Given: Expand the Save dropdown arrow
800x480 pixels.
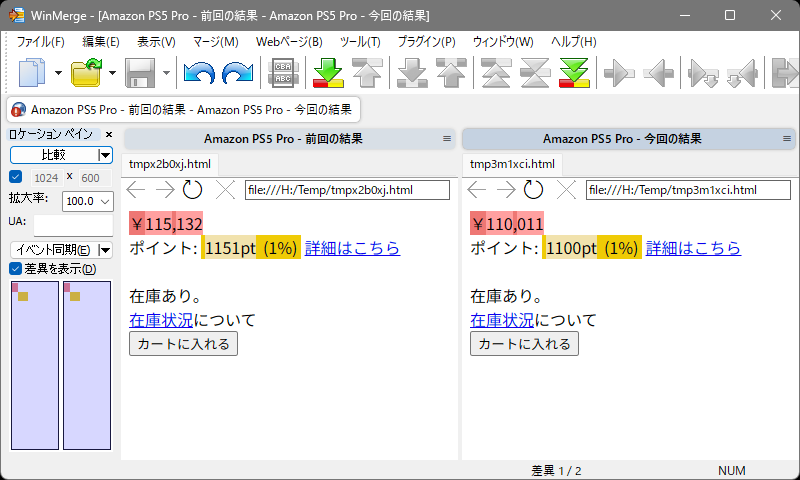Looking at the screenshot, I should (166, 73).
